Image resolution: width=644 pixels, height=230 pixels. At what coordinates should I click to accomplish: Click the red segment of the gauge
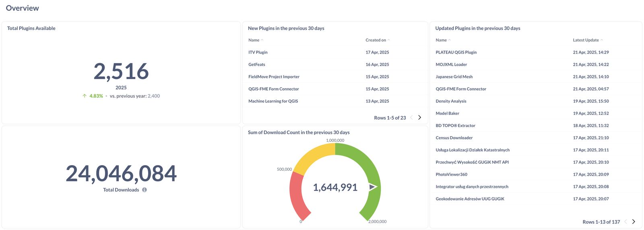click(297, 195)
